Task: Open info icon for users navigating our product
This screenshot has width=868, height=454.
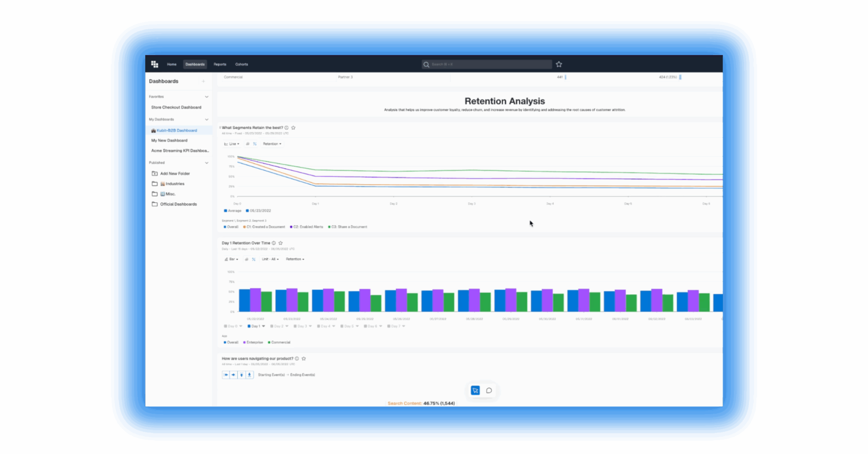Action: [297, 358]
